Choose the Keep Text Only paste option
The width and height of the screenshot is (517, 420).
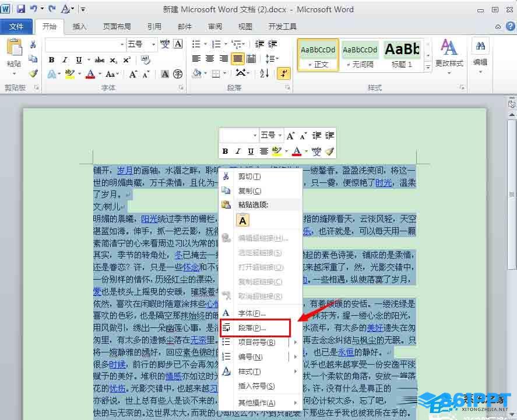(x=242, y=221)
